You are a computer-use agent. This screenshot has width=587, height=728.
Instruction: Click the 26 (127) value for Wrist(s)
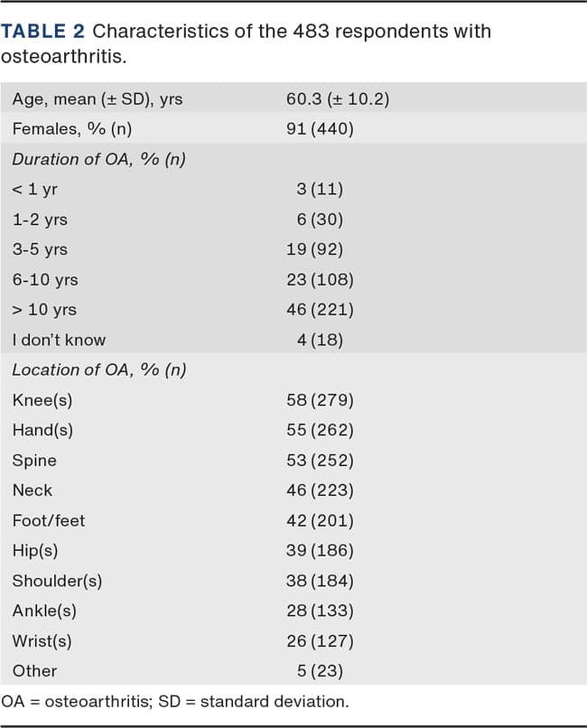coord(320,640)
